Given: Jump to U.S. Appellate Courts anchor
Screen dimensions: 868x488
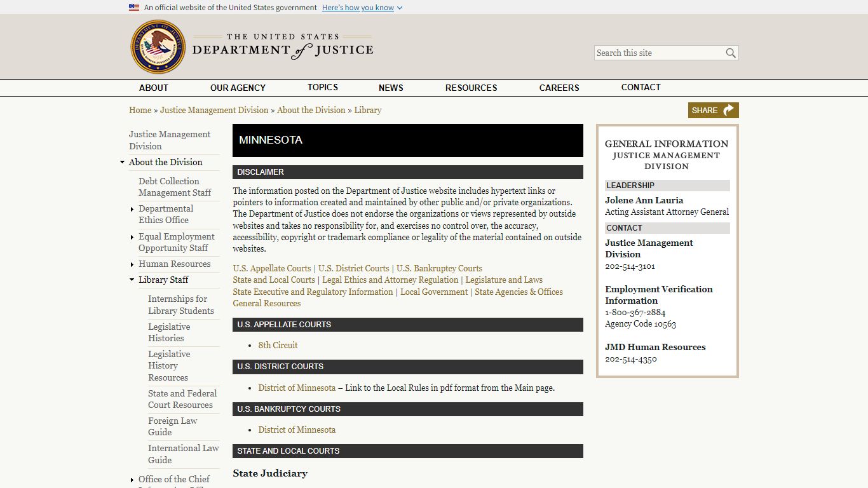Looking at the screenshot, I should (272, 268).
